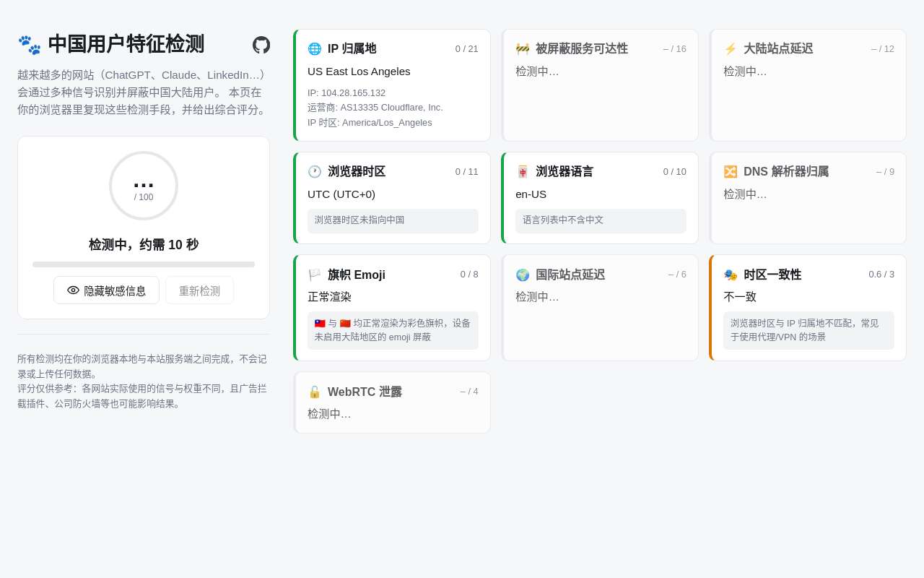This screenshot has height=578, width=924.
Task: Open the GitHub repository icon
Action: (261, 45)
